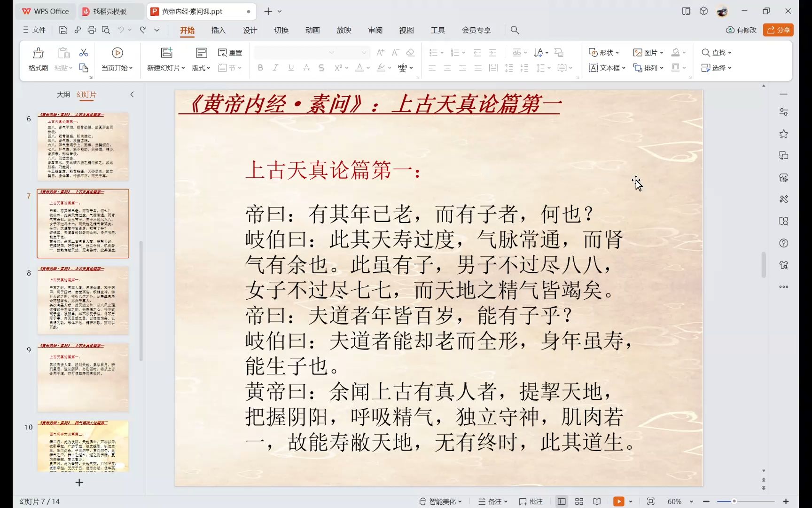The width and height of the screenshot is (812, 508).
Task: Switch to Transitions (切换) tab
Action: pyautogui.click(x=281, y=30)
